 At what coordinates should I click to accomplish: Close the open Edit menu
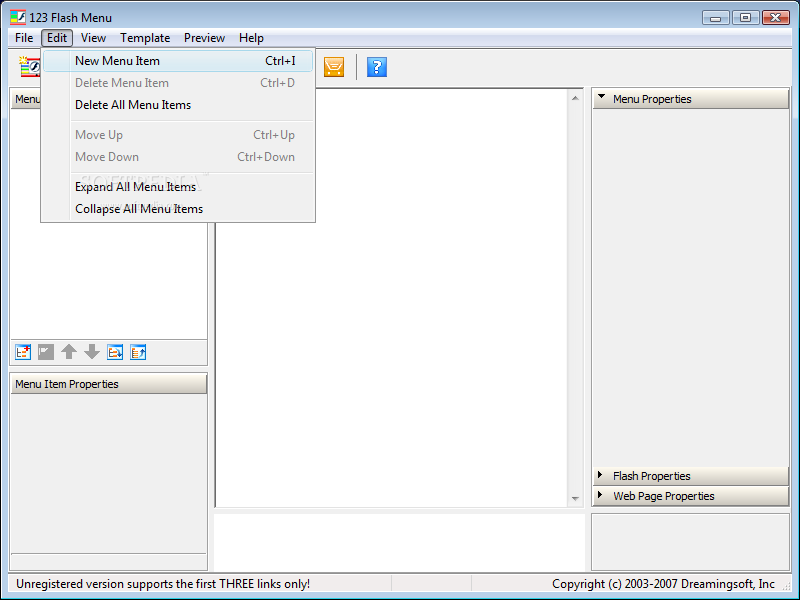[x=57, y=38]
